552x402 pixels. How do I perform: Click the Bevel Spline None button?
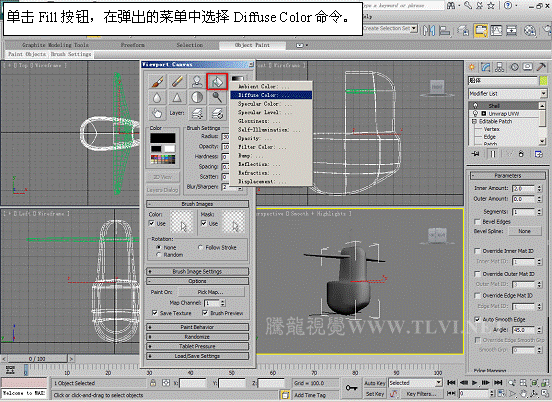point(524,231)
